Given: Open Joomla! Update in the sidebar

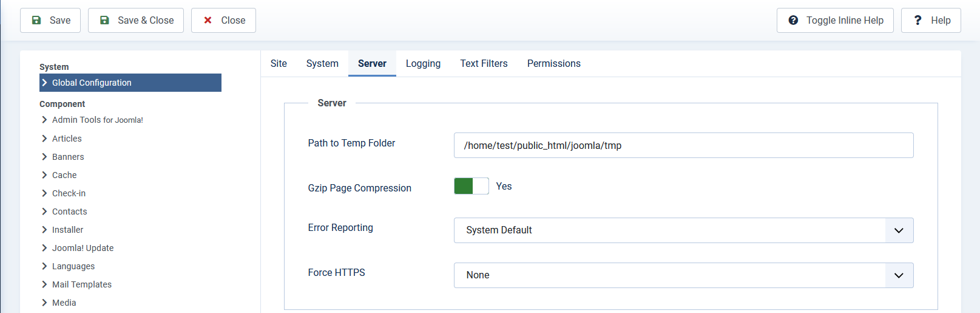Looking at the screenshot, I should point(83,248).
